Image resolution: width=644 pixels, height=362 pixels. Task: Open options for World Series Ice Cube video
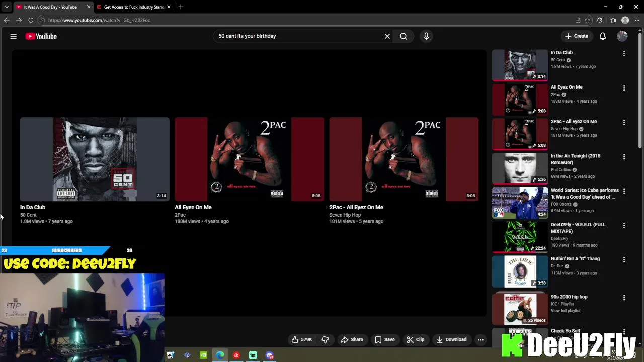pos(624,191)
